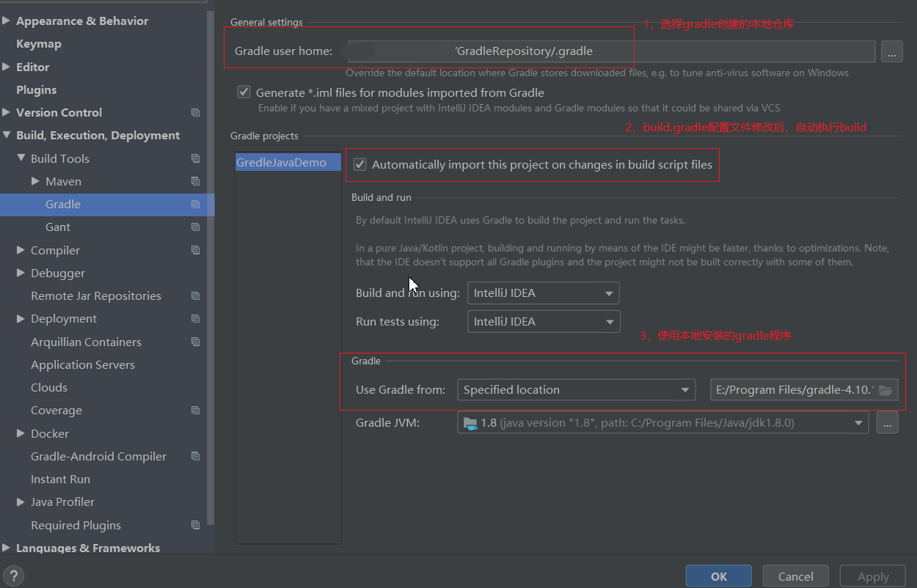
Task: Click the folder icon in Gradle location field
Action: [x=885, y=390]
